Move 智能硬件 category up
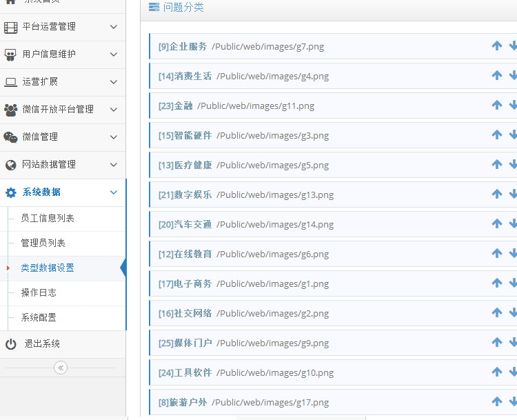 coord(496,135)
